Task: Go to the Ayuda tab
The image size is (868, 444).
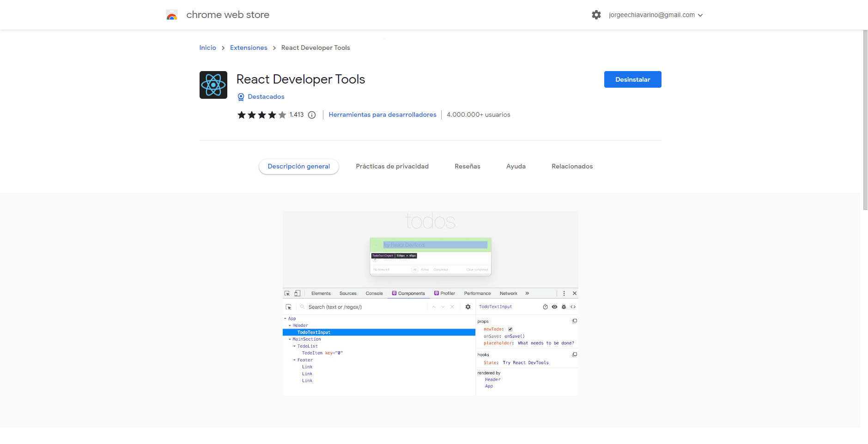Action: [516, 166]
